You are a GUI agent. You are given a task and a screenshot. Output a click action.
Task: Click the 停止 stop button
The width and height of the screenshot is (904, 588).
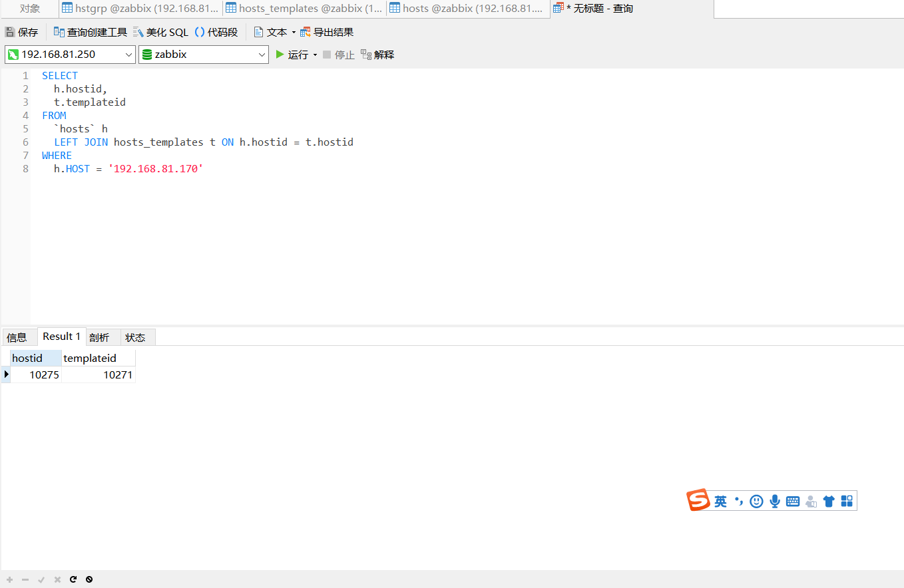point(339,55)
